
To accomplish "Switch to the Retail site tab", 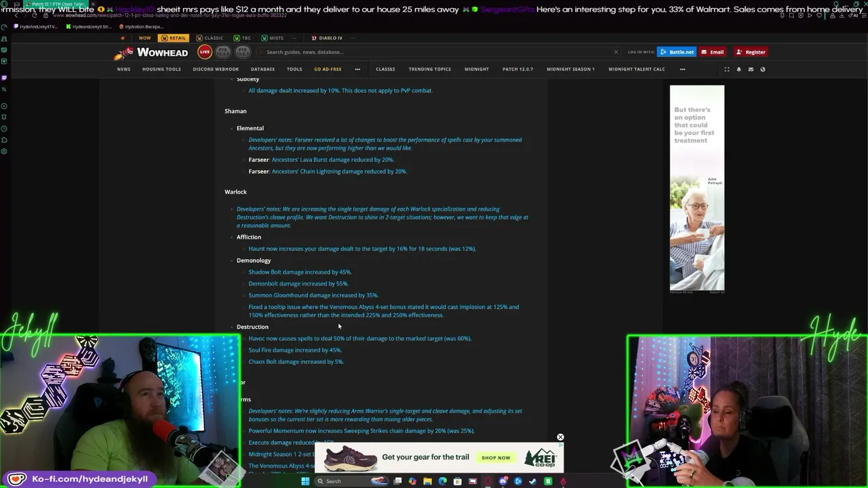I will tap(173, 38).
